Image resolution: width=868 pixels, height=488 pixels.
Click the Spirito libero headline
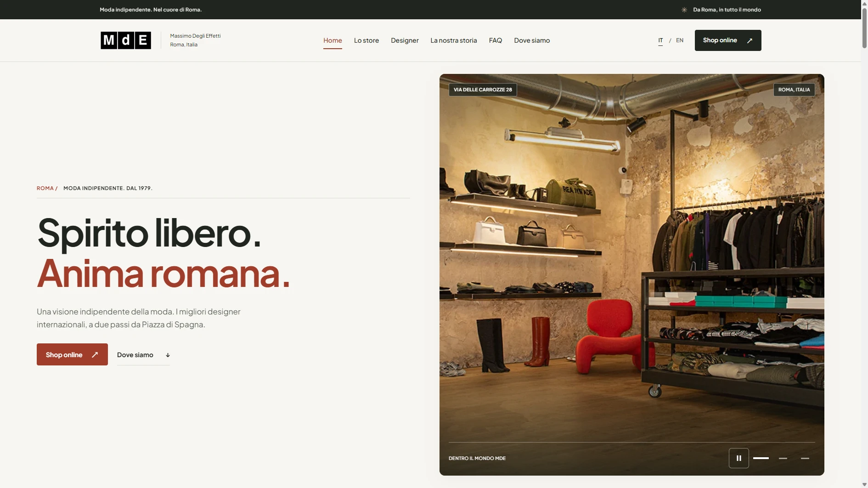149,233
